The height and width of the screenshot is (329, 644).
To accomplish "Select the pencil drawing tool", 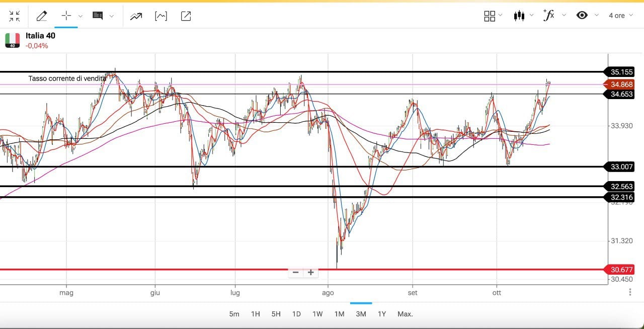I will [x=42, y=16].
